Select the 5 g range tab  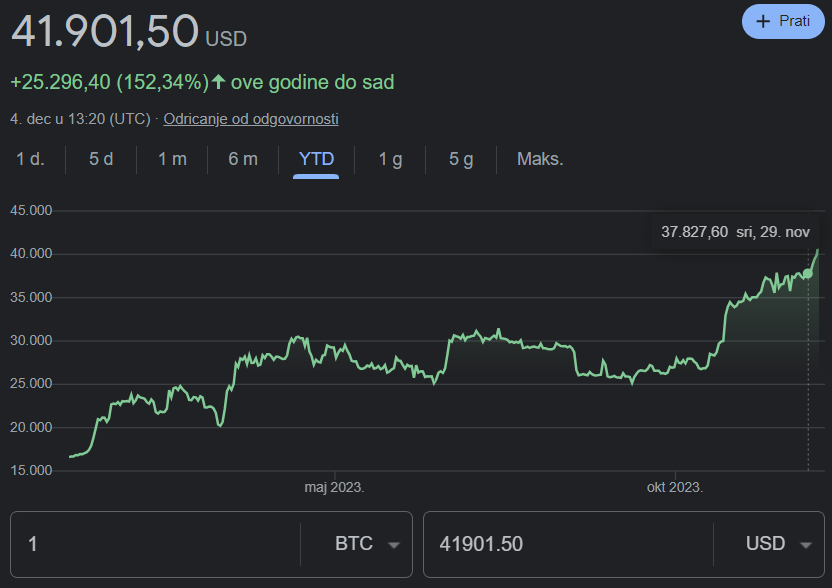point(461,159)
